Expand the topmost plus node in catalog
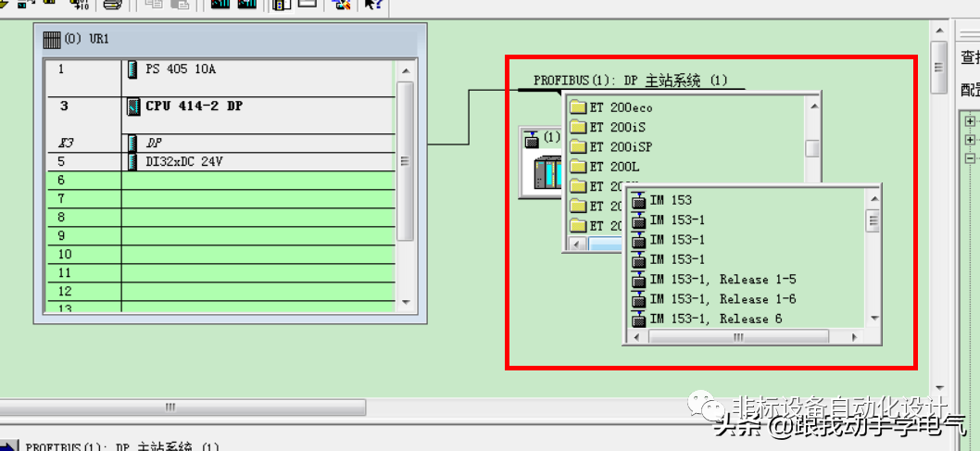Viewport: 980px width, 451px height. click(970, 121)
